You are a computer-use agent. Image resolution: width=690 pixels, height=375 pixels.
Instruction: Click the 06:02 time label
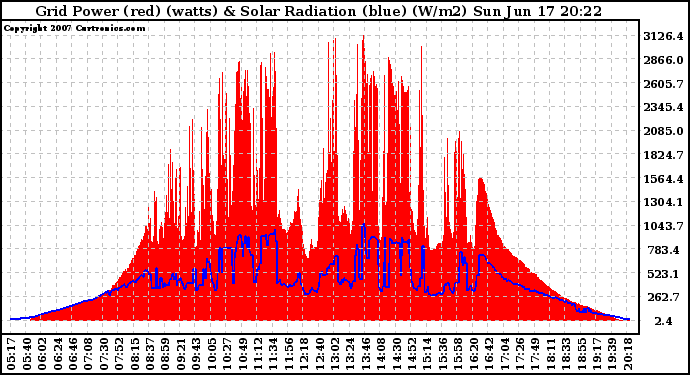tap(41, 354)
